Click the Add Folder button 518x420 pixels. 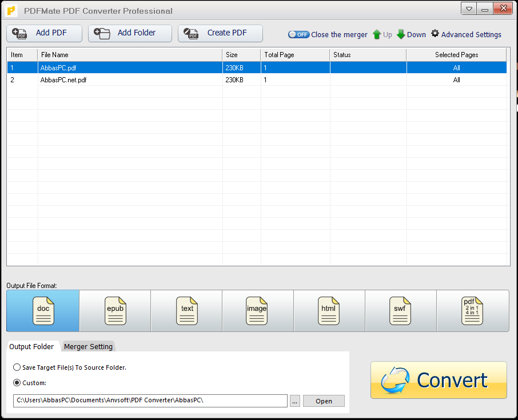[130, 33]
